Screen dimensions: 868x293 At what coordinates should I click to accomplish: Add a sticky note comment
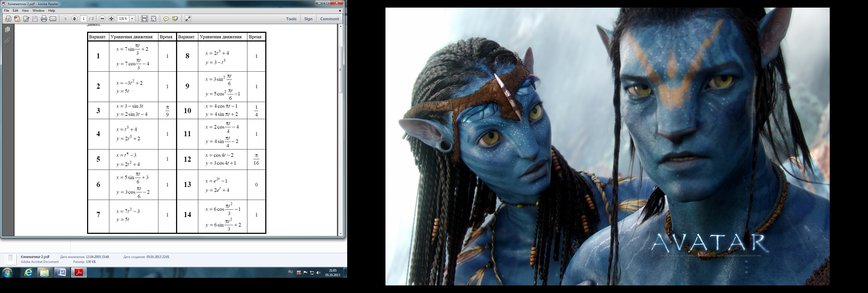point(166,19)
